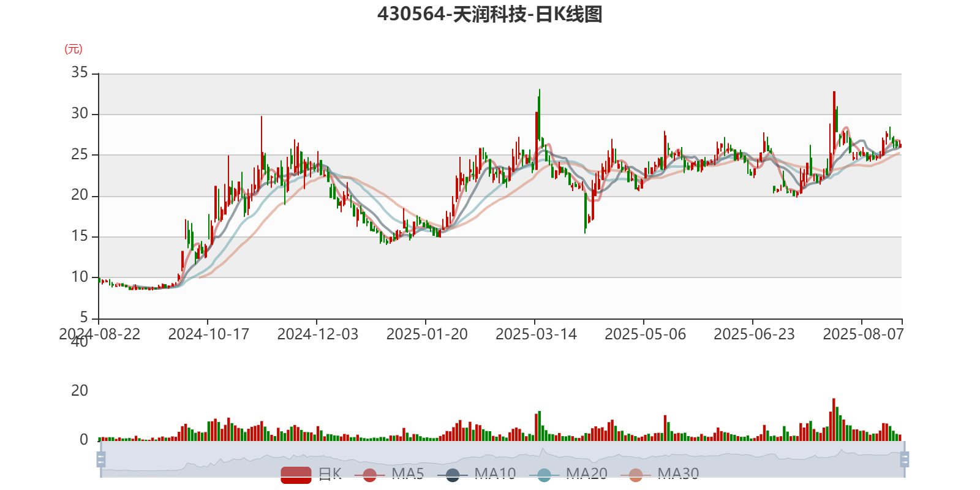Click the x-axis date label 2025-06-23
This screenshot has width=980, height=490.
[x=754, y=334]
